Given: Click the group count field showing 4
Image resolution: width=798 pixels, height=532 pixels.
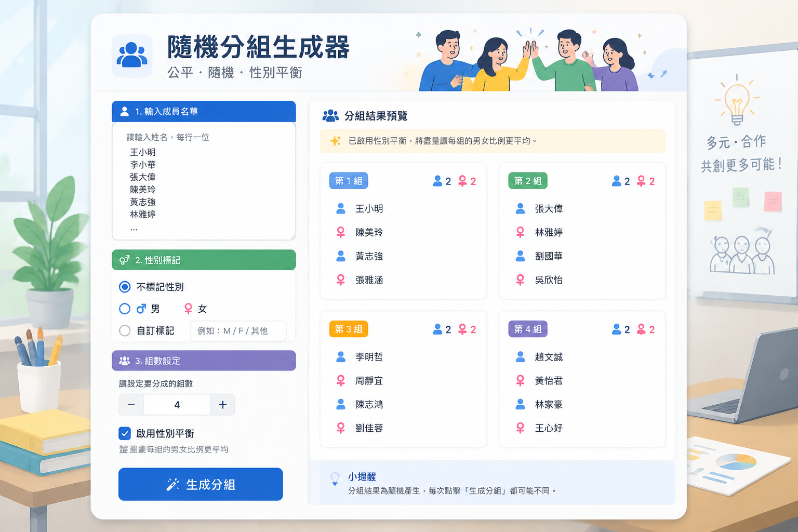Looking at the screenshot, I should pyautogui.click(x=177, y=405).
